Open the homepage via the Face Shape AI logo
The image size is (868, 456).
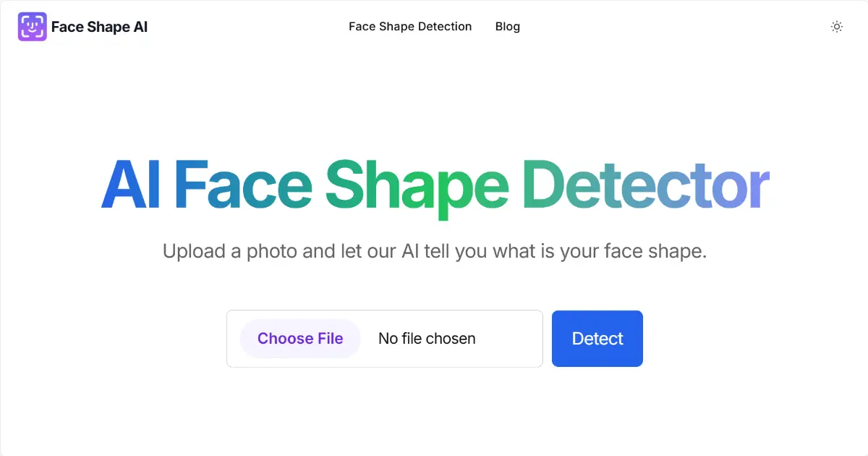[82, 26]
